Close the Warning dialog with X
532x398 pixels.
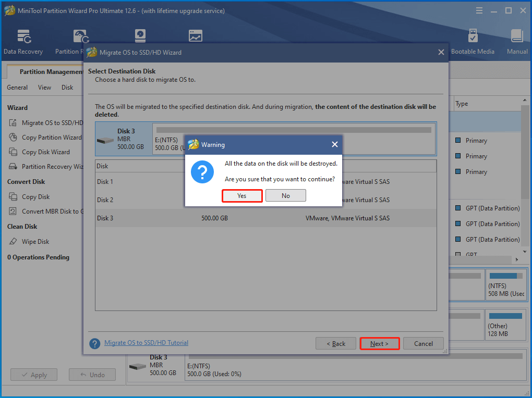pyautogui.click(x=334, y=144)
